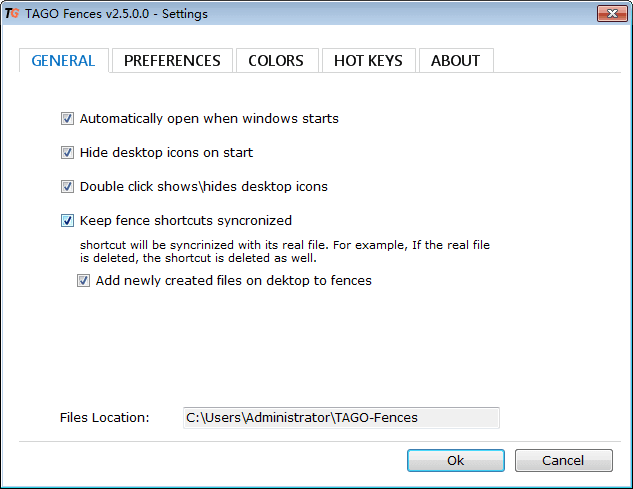Viewport: 633px width, 489px height.
Task: Disable automatically open when windows starts
Action: point(68,119)
